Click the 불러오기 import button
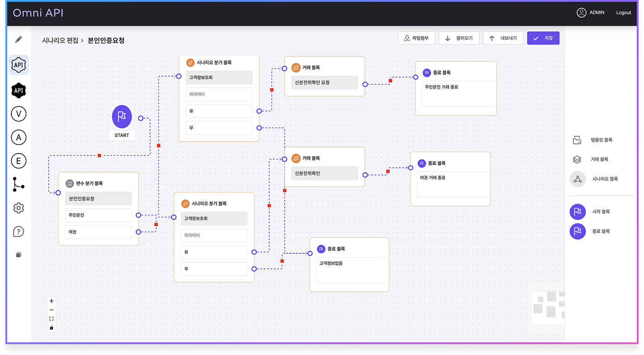 459,38
